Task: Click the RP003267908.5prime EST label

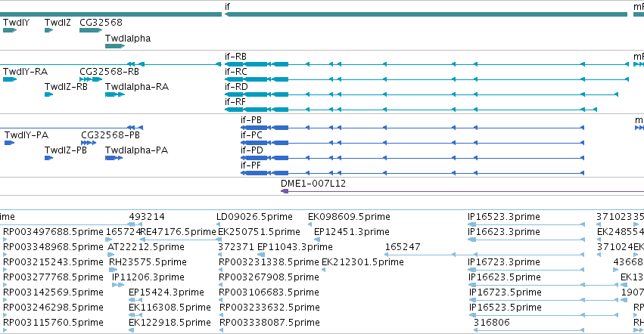Action: pyautogui.click(x=269, y=277)
